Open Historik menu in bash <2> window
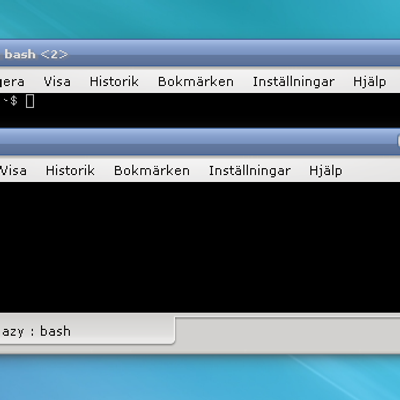Viewport: 400px width, 400px height. click(114, 82)
